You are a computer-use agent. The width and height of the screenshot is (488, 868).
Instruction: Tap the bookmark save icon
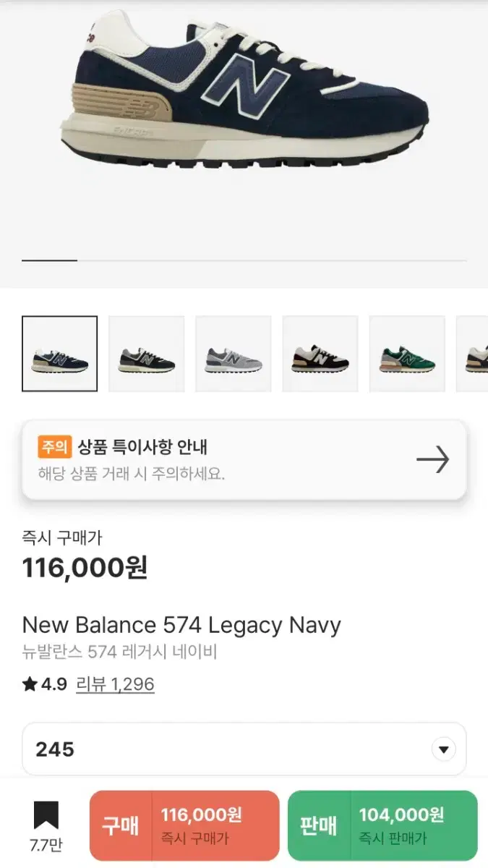tap(46, 816)
